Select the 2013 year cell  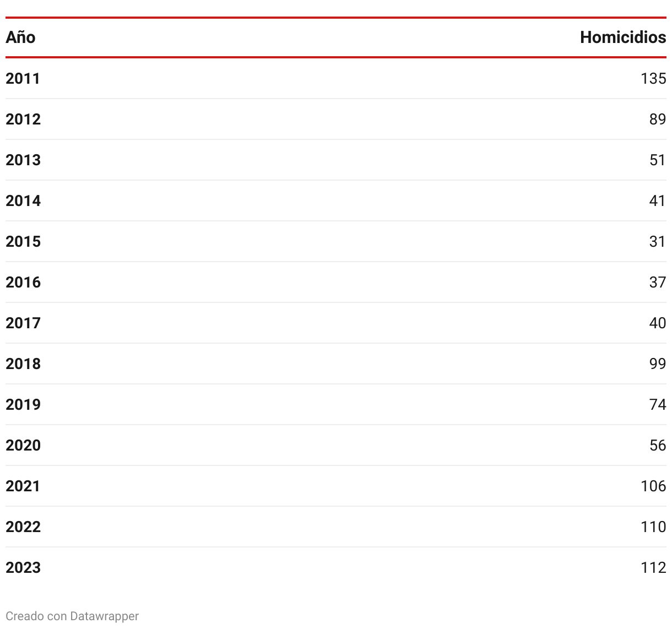(23, 160)
